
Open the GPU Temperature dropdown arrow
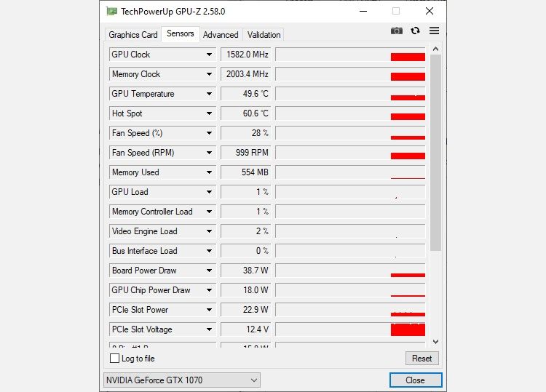[x=209, y=94]
